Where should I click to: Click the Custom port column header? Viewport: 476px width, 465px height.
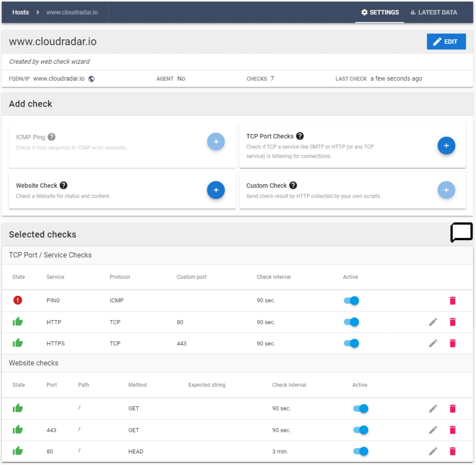(x=191, y=277)
